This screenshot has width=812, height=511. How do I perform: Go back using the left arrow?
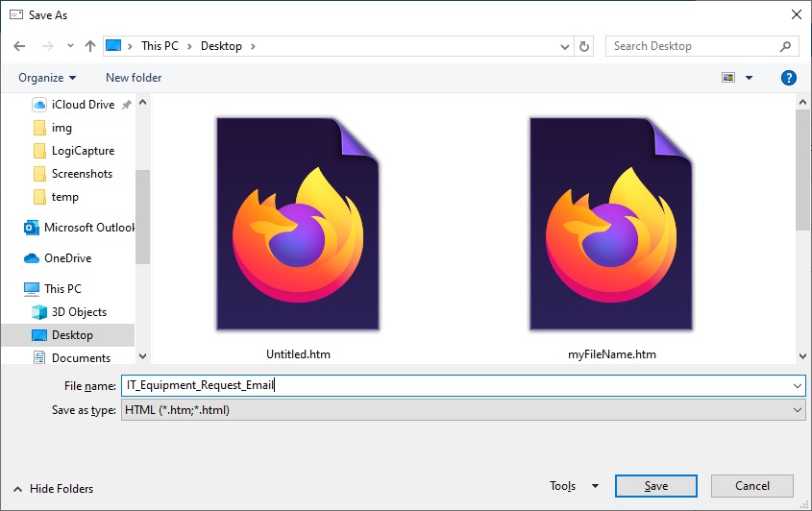click(x=19, y=46)
